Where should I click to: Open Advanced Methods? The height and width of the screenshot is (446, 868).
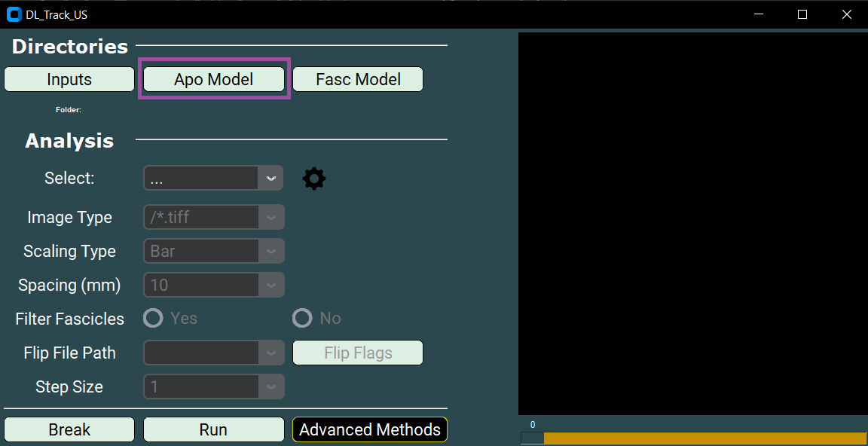pyautogui.click(x=369, y=429)
